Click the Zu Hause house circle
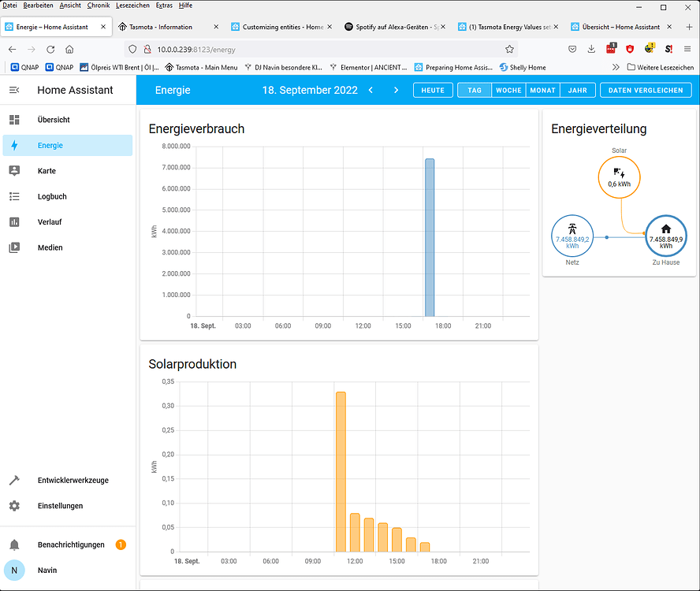This screenshot has width=700, height=591. click(665, 236)
